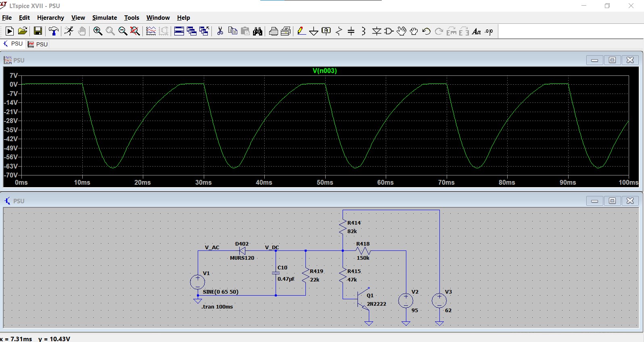Image resolution: width=644 pixels, height=342 pixels.
Task: Click the greyed Autorange icon
Action: coord(164,31)
